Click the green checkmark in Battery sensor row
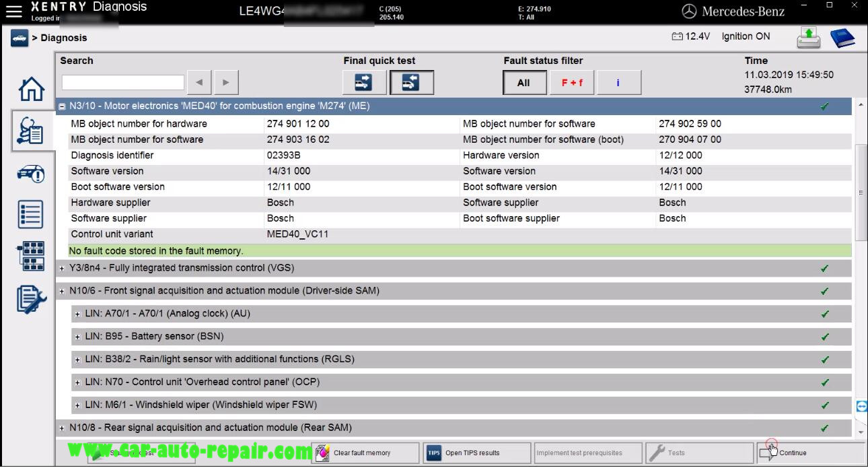The height and width of the screenshot is (468, 868). coord(824,337)
